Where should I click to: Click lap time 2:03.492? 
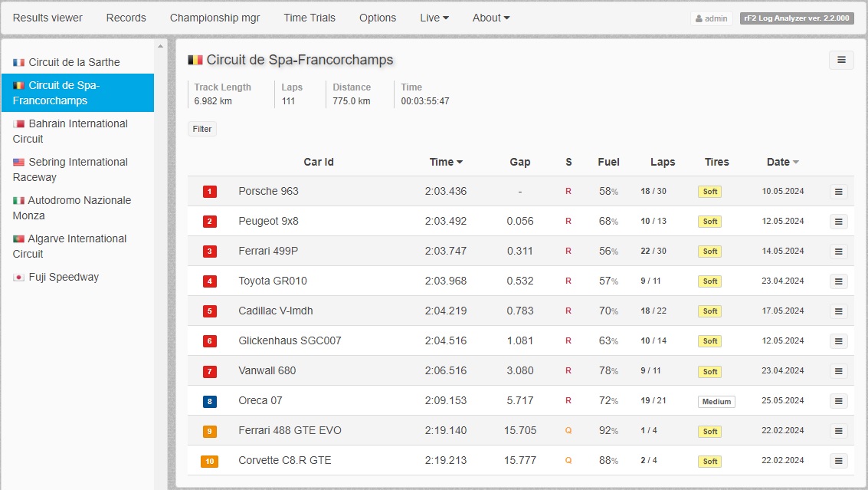click(x=446, y=221)
